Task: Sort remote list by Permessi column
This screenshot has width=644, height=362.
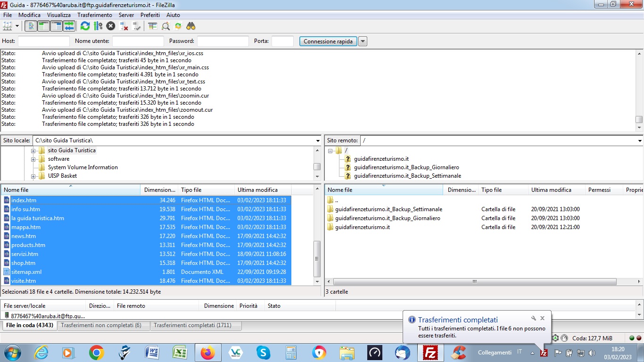Action: 604,190
